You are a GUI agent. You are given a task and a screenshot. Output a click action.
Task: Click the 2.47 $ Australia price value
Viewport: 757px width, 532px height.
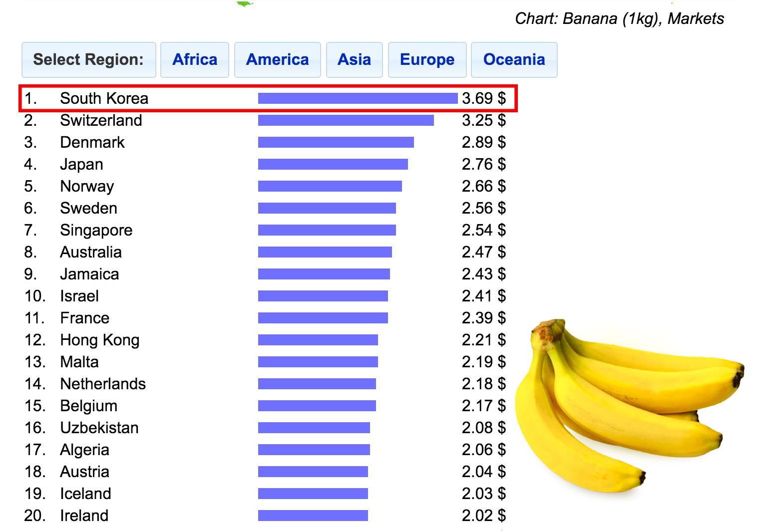[483, 252]
